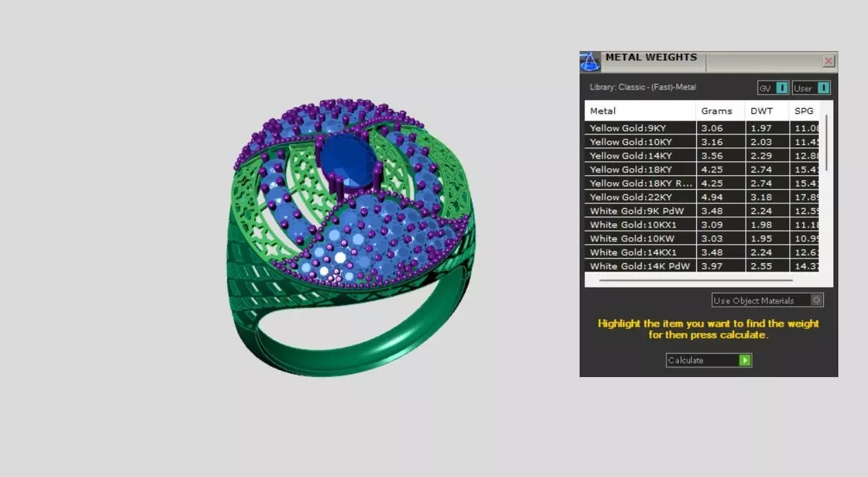Click the vertical scrollbar of metals table
This screenshot has height=477, width=868.
826,143
